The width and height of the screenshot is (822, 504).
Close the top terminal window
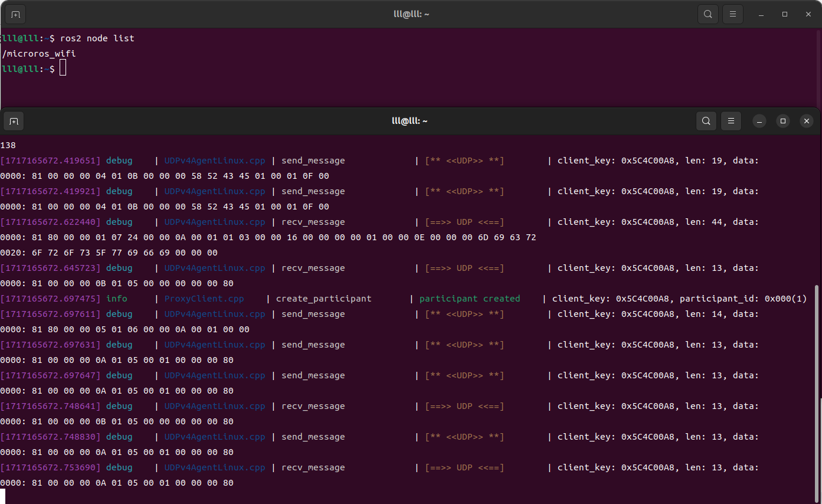(808, 14)
